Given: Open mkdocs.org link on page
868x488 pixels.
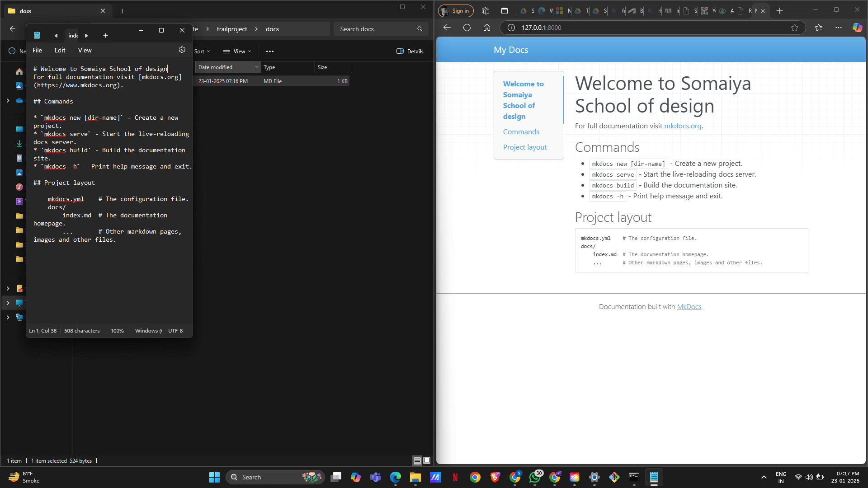Looking at the screenshot, I should (x=683, y=126).
